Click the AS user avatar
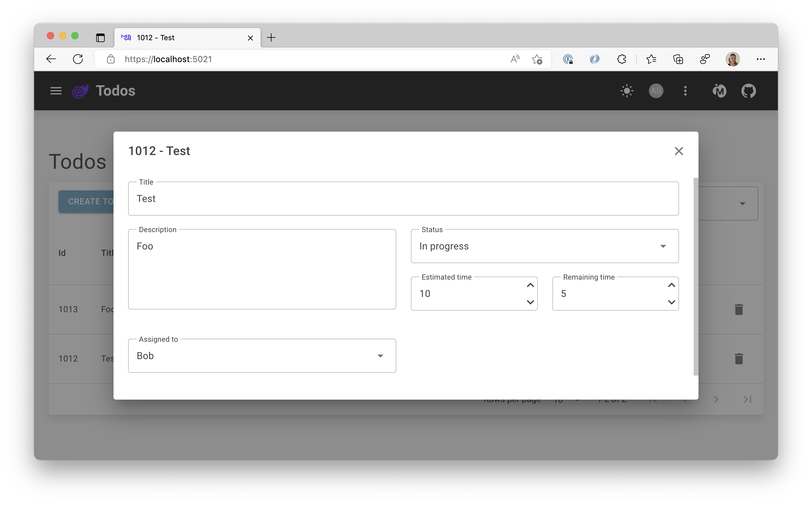The image size is (812, 505). click(656, 91)
